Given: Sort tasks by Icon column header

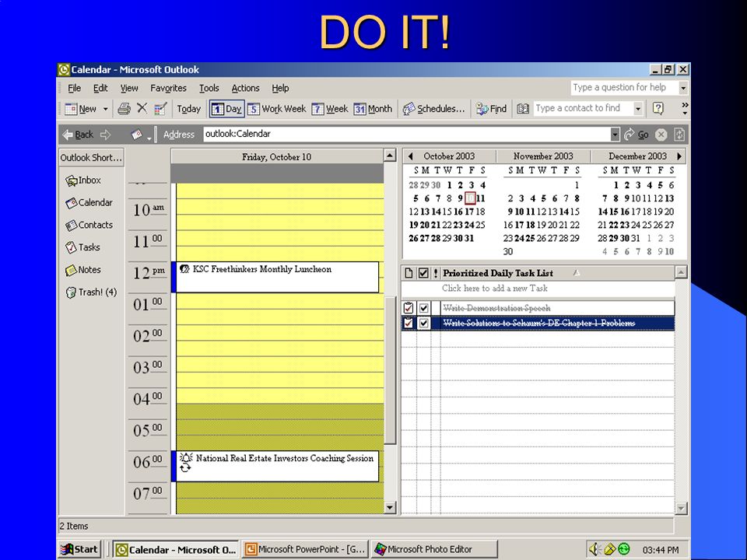Looking at the screenshot, I should 409,273.
